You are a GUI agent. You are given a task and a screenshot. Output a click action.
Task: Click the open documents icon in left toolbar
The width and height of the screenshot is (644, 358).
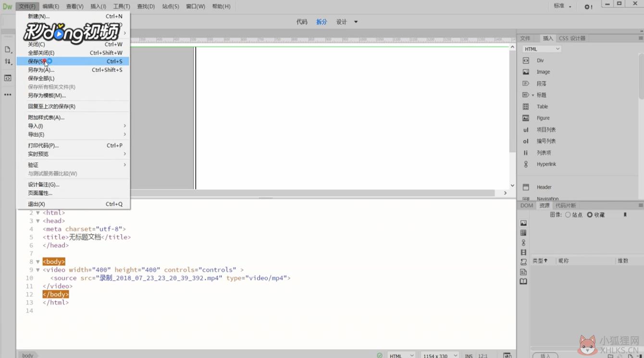click(x=8, y=50)
